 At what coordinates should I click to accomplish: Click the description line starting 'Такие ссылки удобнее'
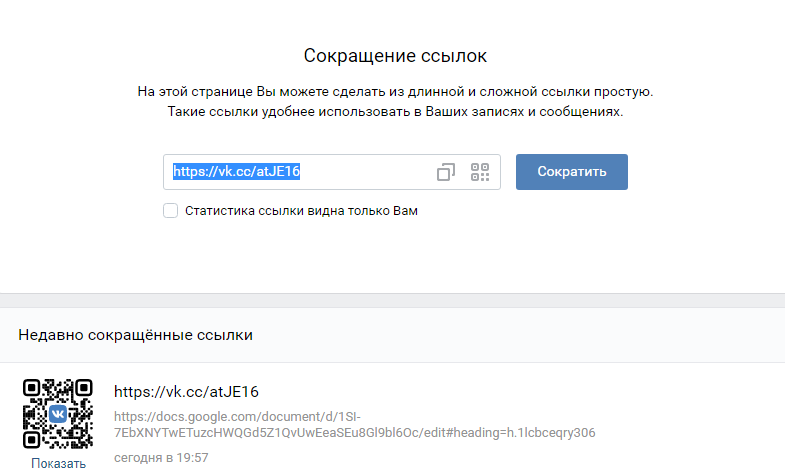[x=395, y=112]
